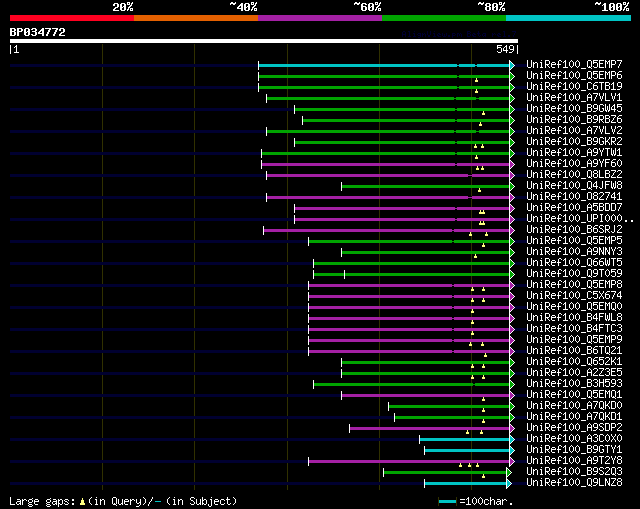The image size is (640, 509).
Task: Select the UniRef100_Q5EMP5 label
Action: coord(574,241)
